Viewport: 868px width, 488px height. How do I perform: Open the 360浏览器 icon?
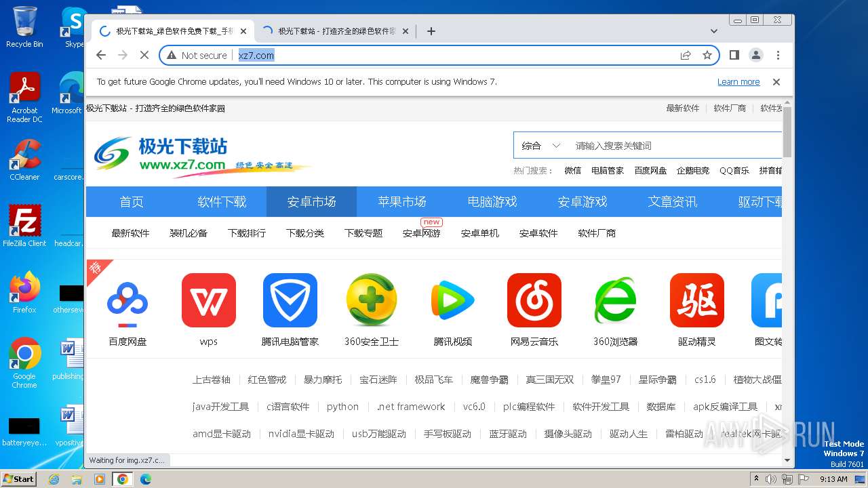click(x=616, y=300)
